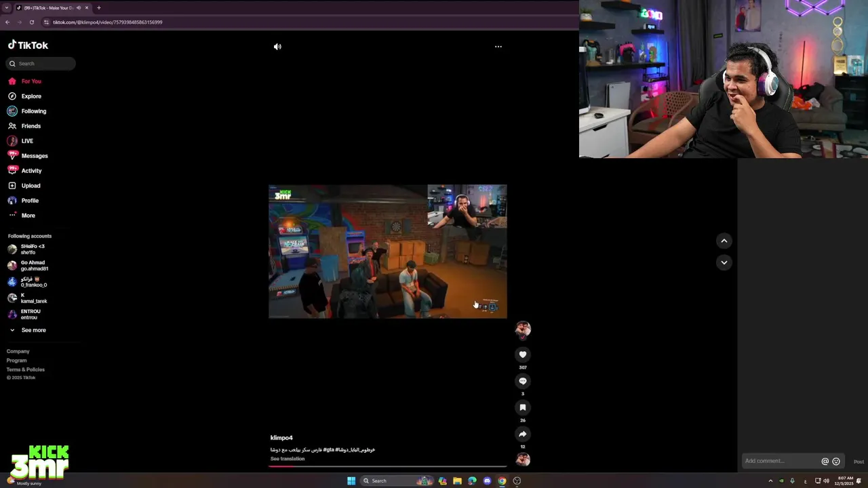This screenshot has width=868, height=488.
Task: Open ENTROU following account
Action: pyautogui.click(x=24, y=314)
